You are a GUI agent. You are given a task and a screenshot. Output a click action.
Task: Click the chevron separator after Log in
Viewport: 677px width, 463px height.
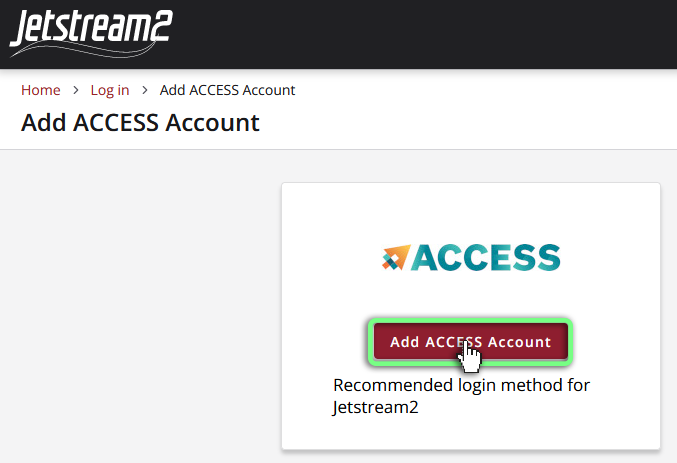(x=144, y=90)
